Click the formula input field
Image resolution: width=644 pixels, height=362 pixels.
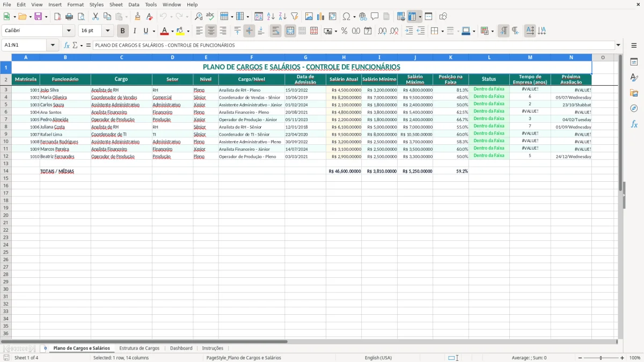point(353,46)
